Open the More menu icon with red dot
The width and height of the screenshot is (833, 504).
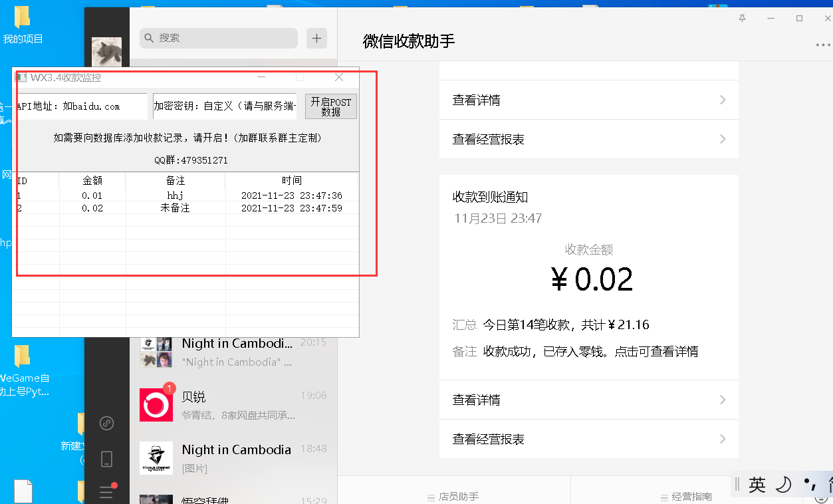[x=106, y=492]
